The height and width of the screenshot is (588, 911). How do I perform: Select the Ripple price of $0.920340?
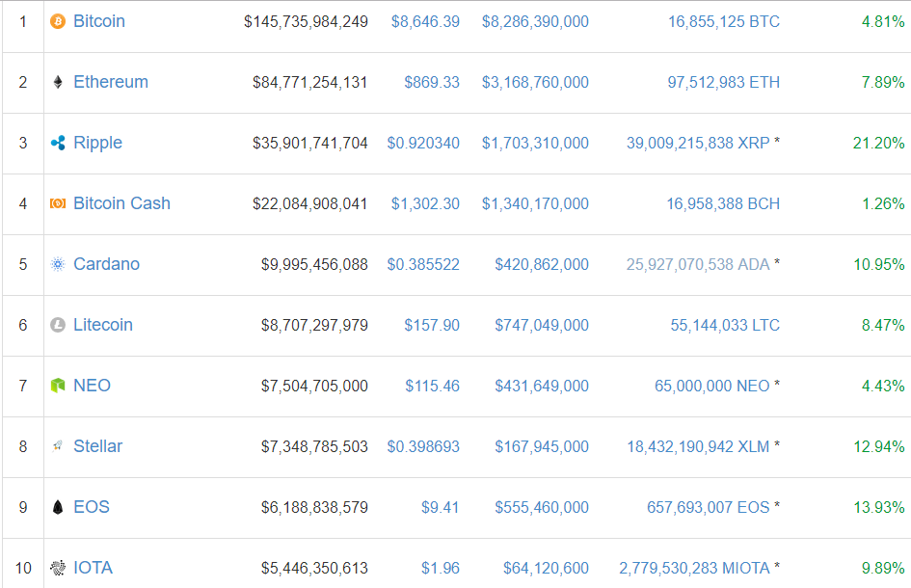click(x=423, y=143)
